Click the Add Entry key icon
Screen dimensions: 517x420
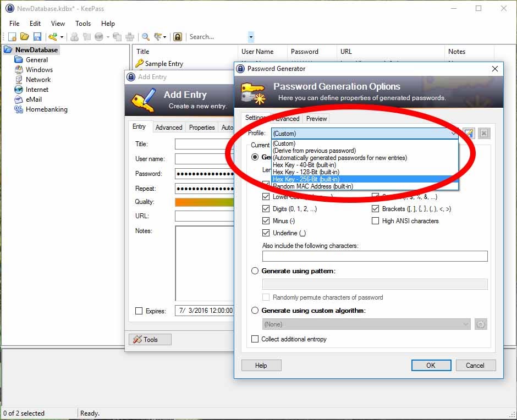pyautogui.click(x=53, y=37)
